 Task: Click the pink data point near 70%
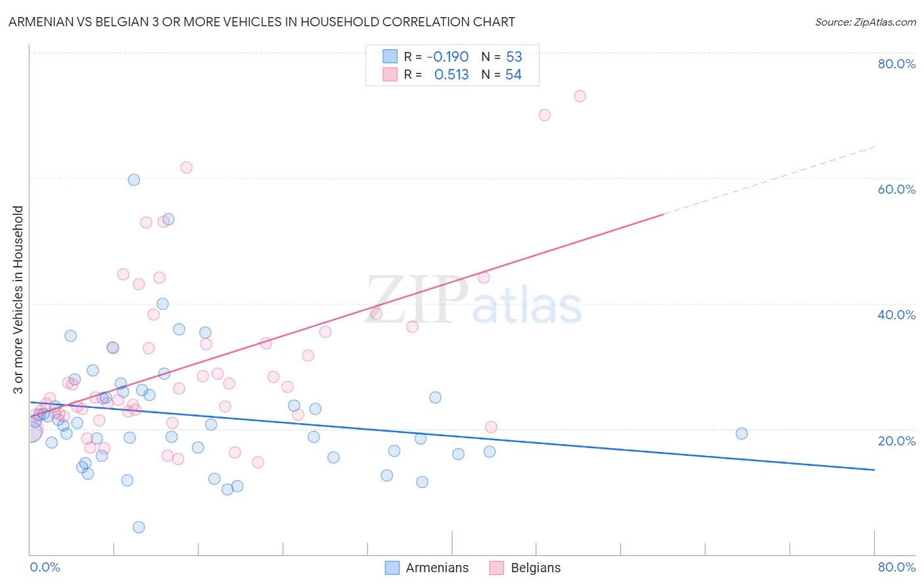[544, 115]
